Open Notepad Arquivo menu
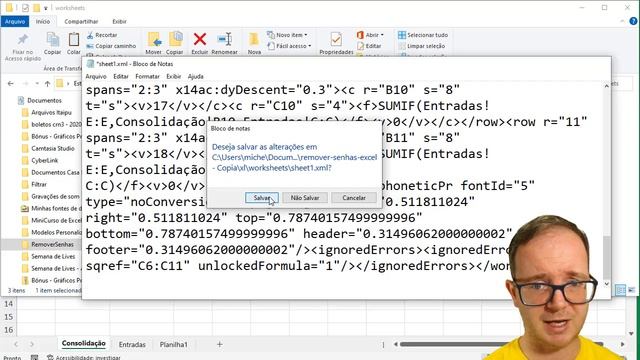The width and height of the screenshot is (640, 360). (x=96, y=76)
